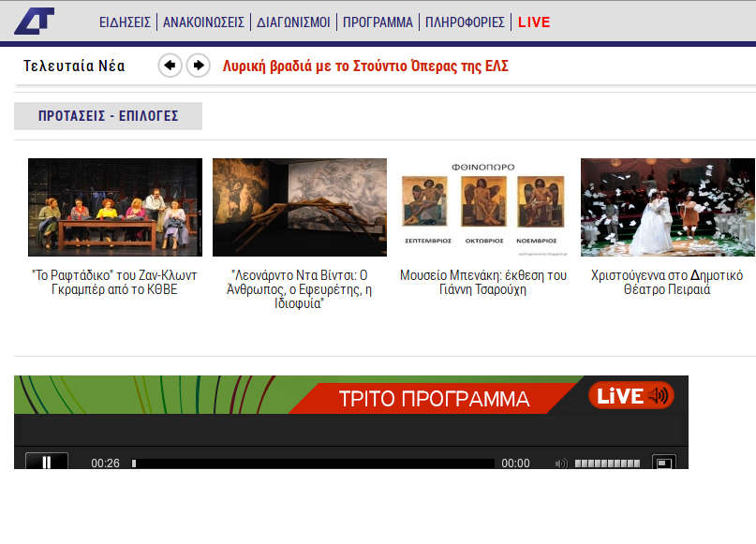Image resolution: width=756 pixels, height=544 pixels.
Task: Open the red LIVE navigation link
Action: [534, 22]
